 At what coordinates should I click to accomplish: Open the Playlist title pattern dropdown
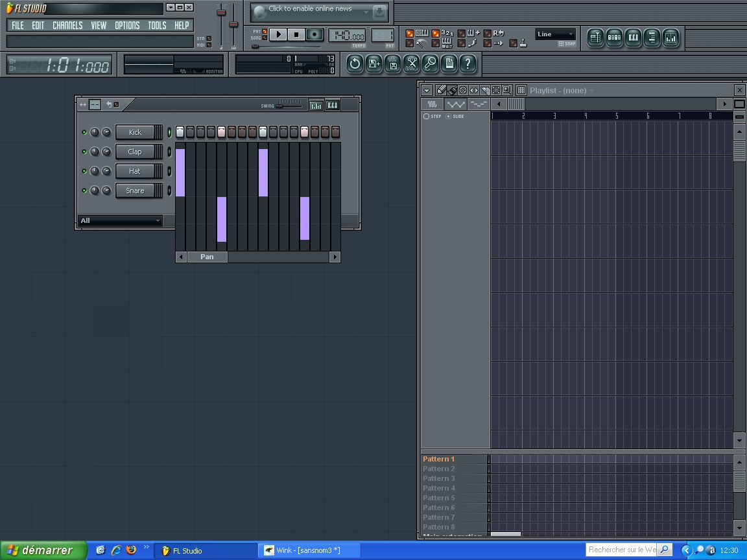click(x=591, y=91)
